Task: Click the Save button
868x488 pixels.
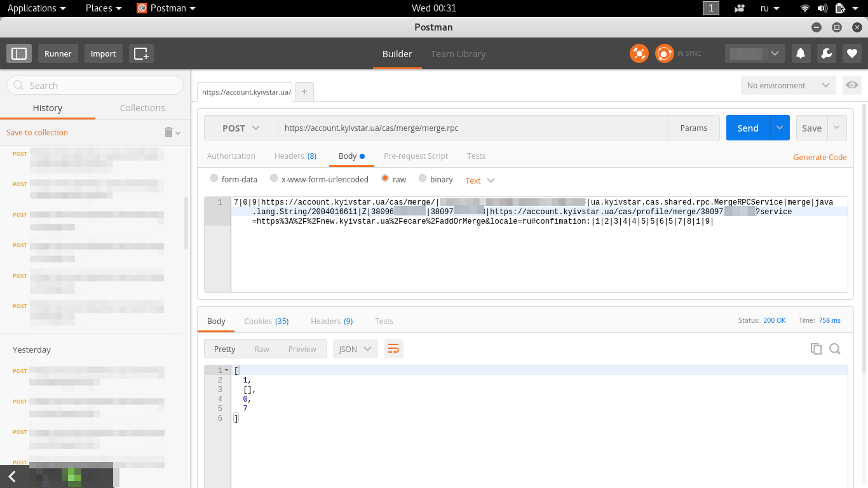Action: point(812,128)
